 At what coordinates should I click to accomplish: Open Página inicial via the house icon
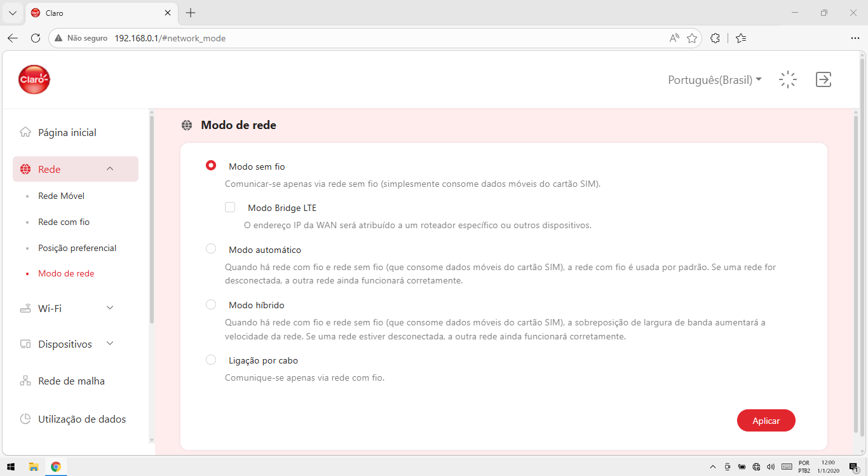click(x=25, y=132)
